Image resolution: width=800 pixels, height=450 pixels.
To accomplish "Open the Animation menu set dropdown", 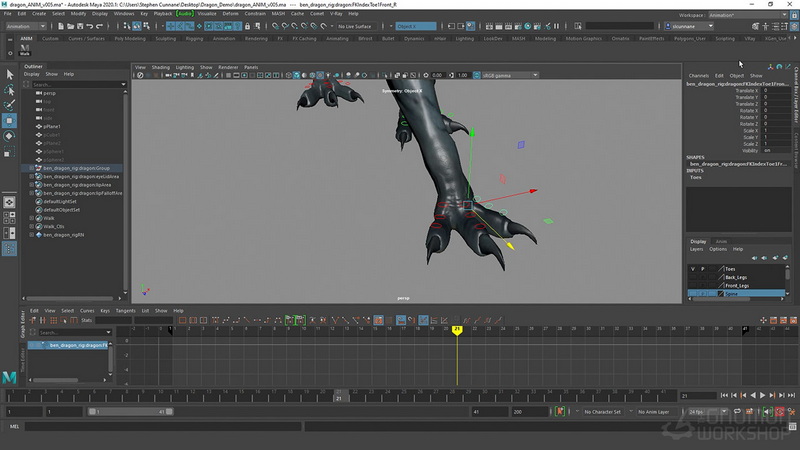I will [x=26, y=26].
